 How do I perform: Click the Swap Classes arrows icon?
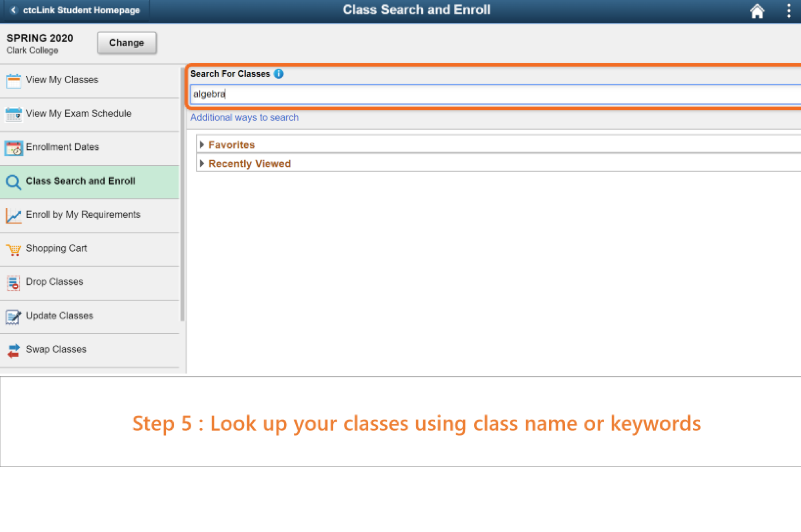click(x=14, y=350)
